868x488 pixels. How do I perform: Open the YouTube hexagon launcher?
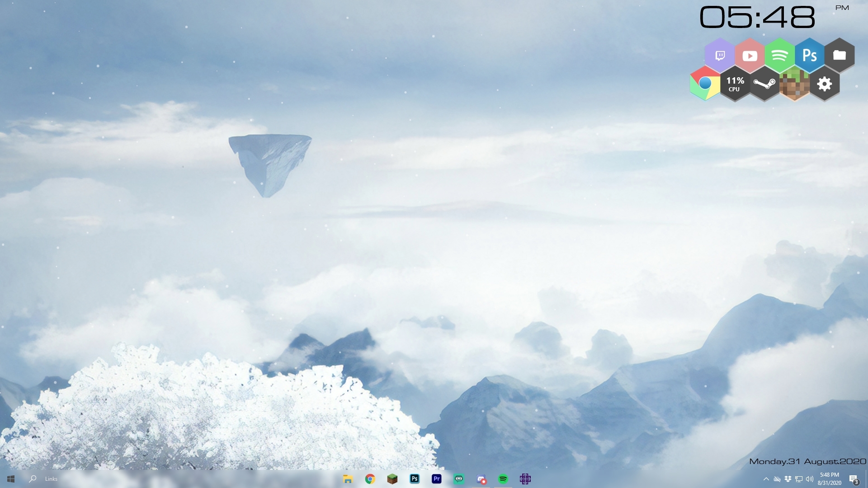(750, 56)
